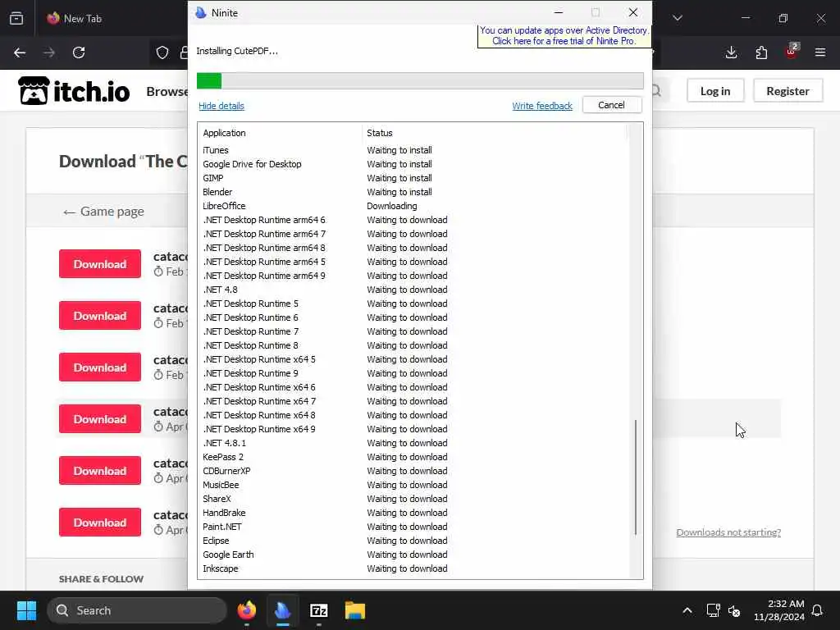Click the Firefox icon in the taskbar
Screen dimensions: 840x630
coord(246,610)
